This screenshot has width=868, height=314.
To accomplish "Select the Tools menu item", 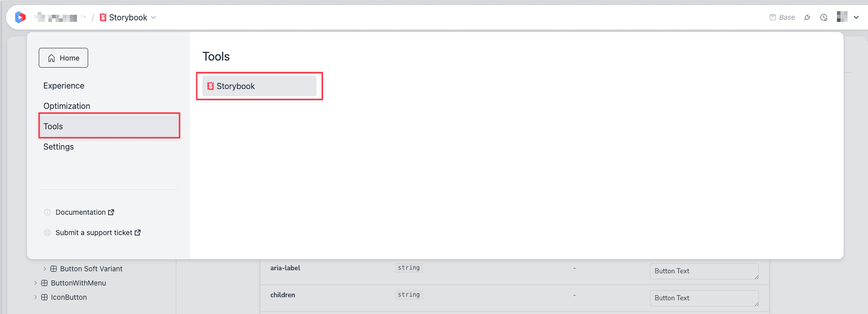I will click(x=109, y=126).
